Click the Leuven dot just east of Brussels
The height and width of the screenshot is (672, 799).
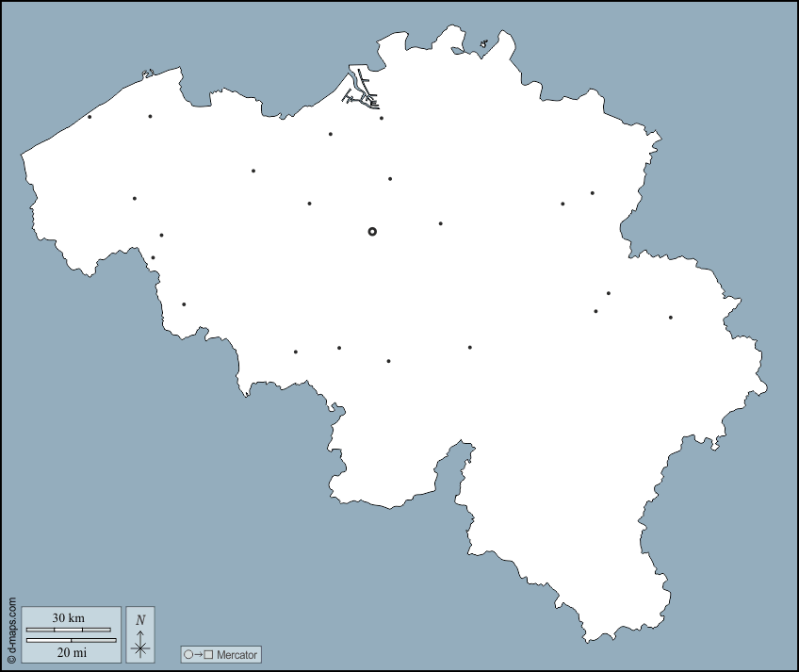(440, 223)
